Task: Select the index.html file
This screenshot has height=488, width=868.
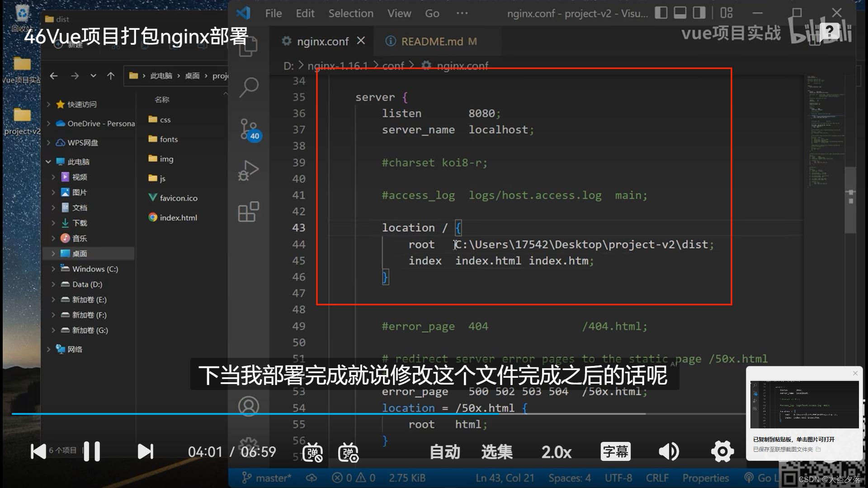Action: point(173,217)
